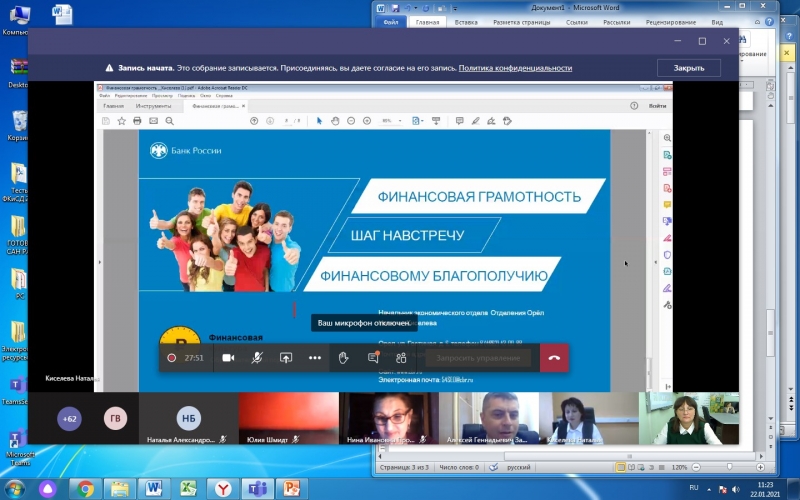Open the Политика конфиденциальности link
Viewport: 800px width, 500px height.
[515, 68]
